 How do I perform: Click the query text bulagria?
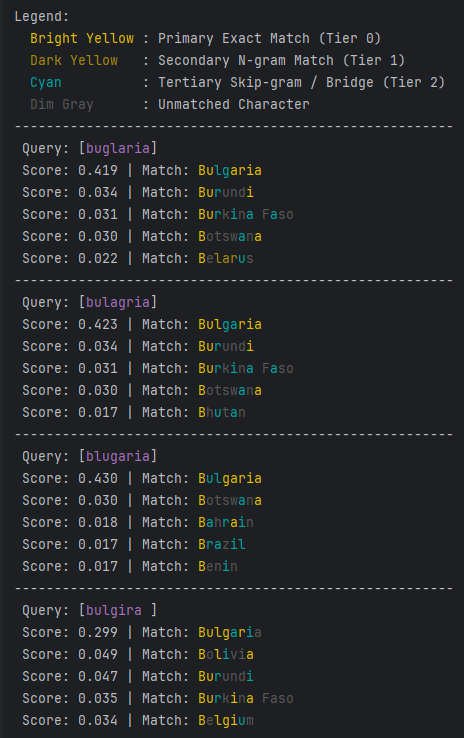(x=118, y=303)
